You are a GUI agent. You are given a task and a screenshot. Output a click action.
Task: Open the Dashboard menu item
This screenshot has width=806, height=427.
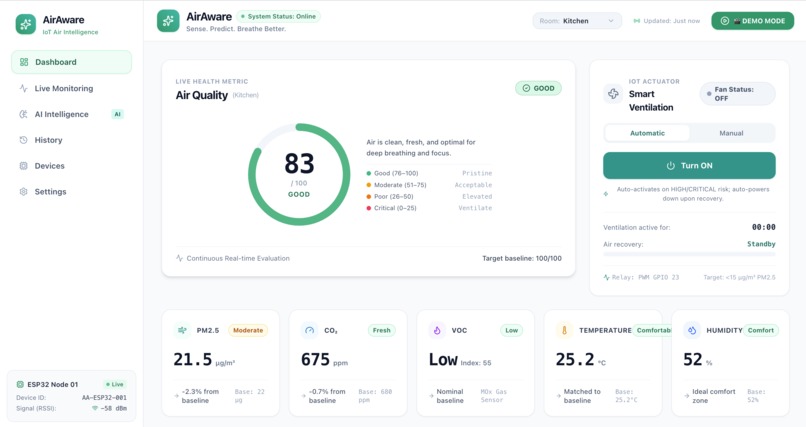71,62
